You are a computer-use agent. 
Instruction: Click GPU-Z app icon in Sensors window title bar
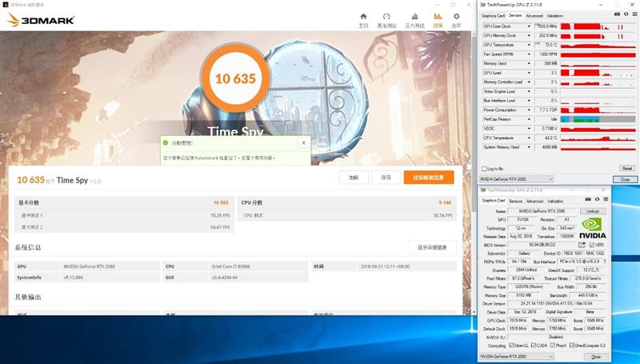(x=483, y=5)
